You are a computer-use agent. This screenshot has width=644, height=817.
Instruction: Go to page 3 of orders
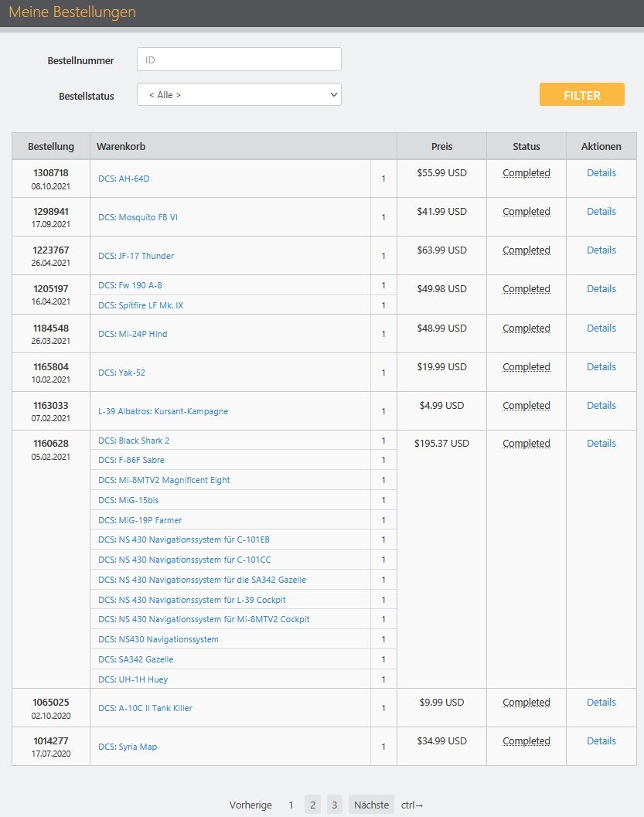point(334,805)
